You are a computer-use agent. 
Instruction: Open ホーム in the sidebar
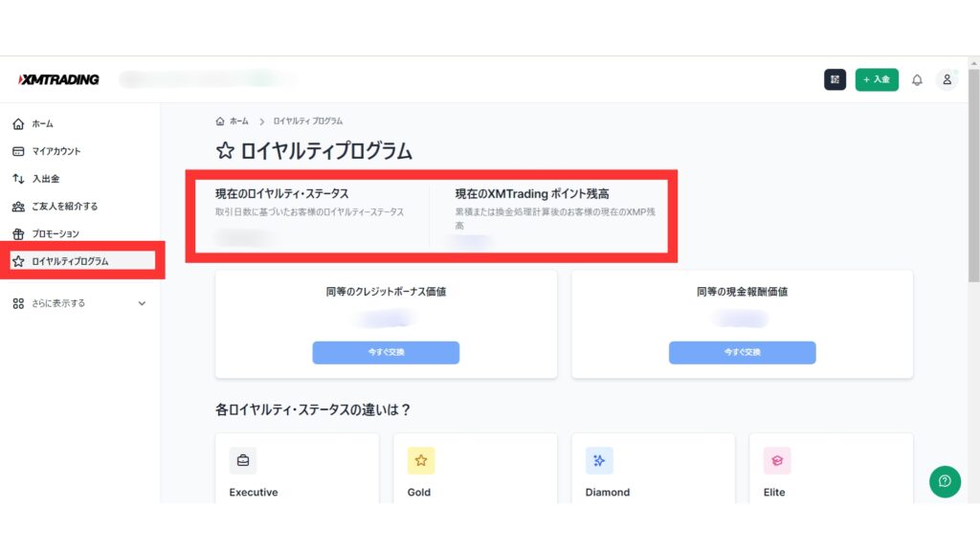42,124
